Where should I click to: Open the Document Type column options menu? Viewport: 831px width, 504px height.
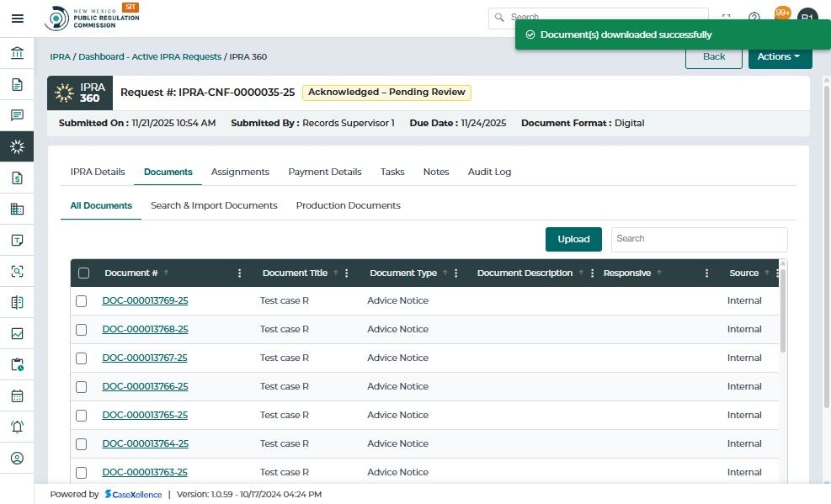coord(455,273)
